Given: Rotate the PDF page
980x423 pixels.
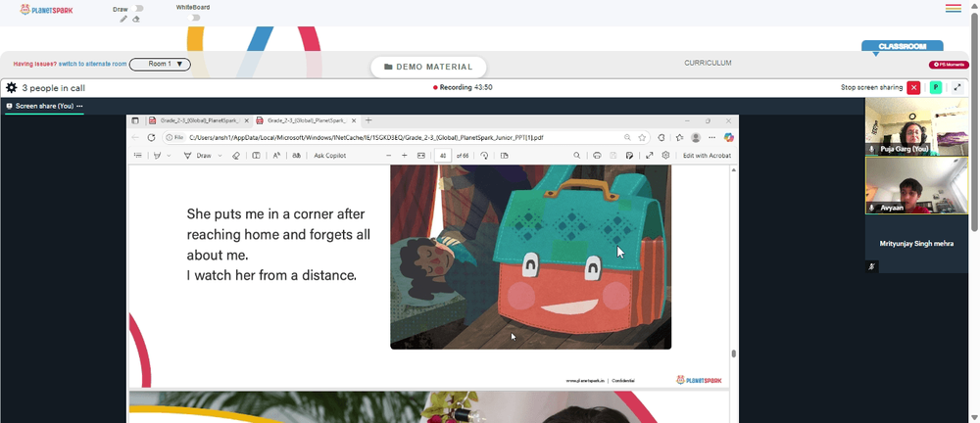Looking at the screenshot, I should (484, 156).
